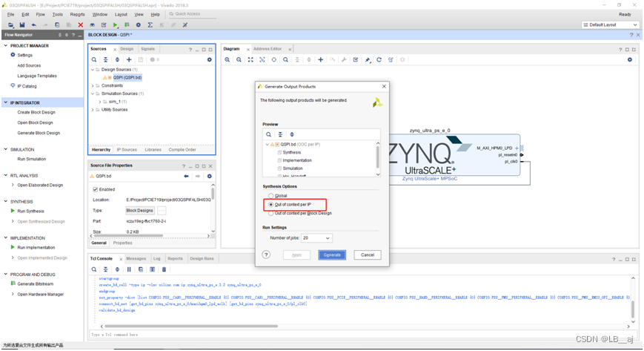Click the binoculars find icon in toolbar
644x351 pixels.
pyautogui.click(x=92, y=25)
